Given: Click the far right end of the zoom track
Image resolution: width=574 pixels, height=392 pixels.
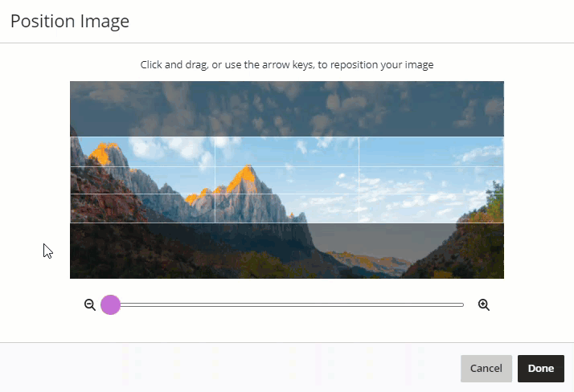Looking at the screenshot, I should click(462, 304).
